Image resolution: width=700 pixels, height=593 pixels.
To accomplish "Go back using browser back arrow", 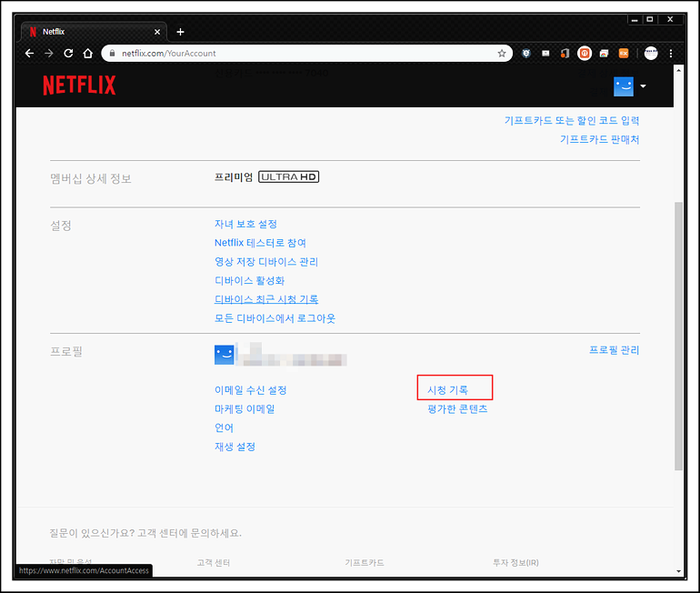I will 29,53.
